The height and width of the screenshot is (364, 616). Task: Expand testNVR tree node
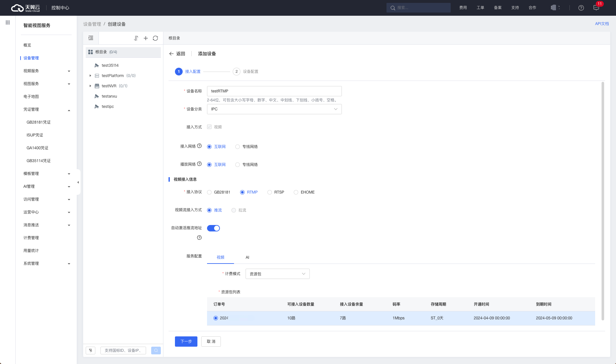[x=90, y=86]
